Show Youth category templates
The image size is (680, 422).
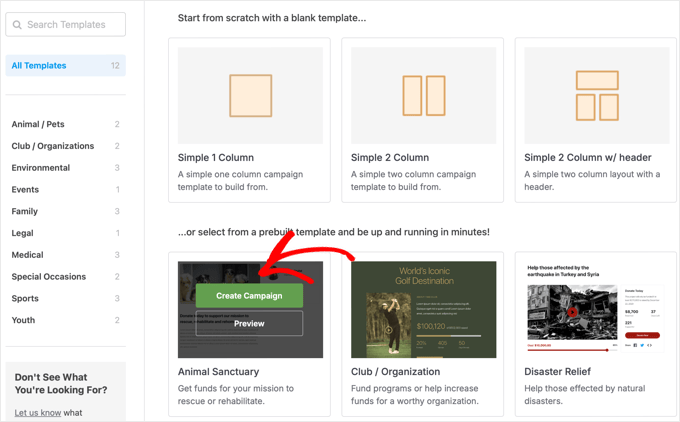click(23, 321)
